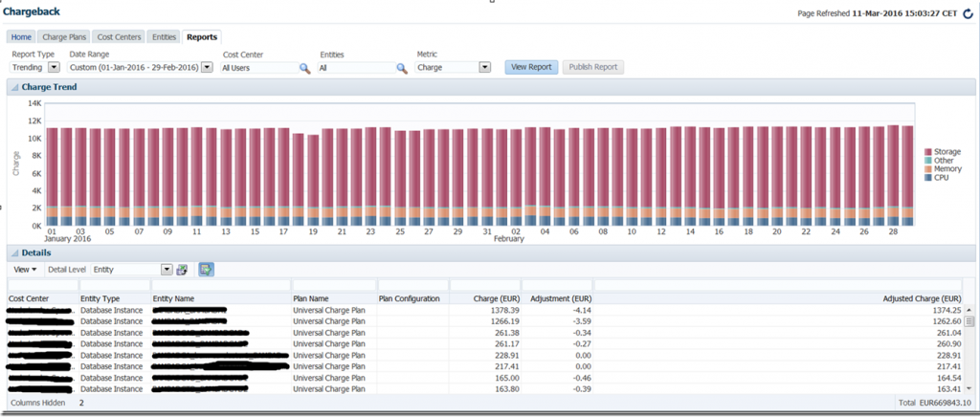Refresh the page with the refresh icon

(967, 13)
